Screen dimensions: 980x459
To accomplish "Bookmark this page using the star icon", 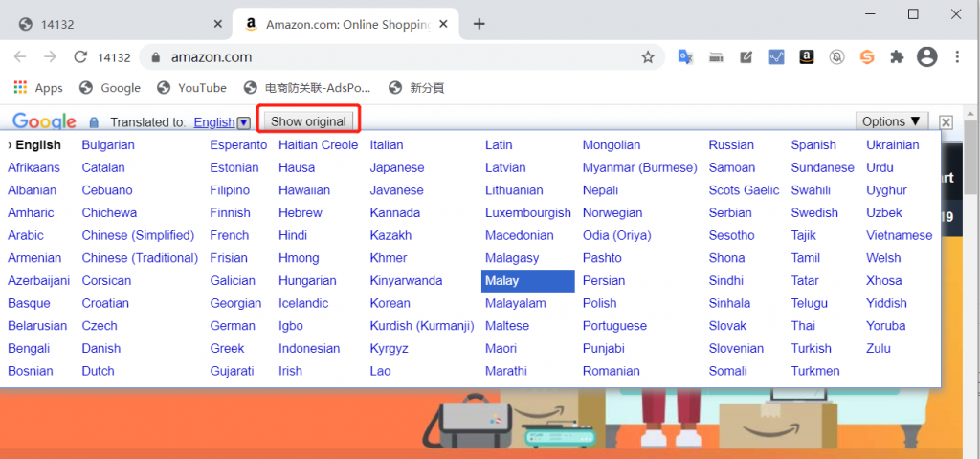I will click(648, 57).
